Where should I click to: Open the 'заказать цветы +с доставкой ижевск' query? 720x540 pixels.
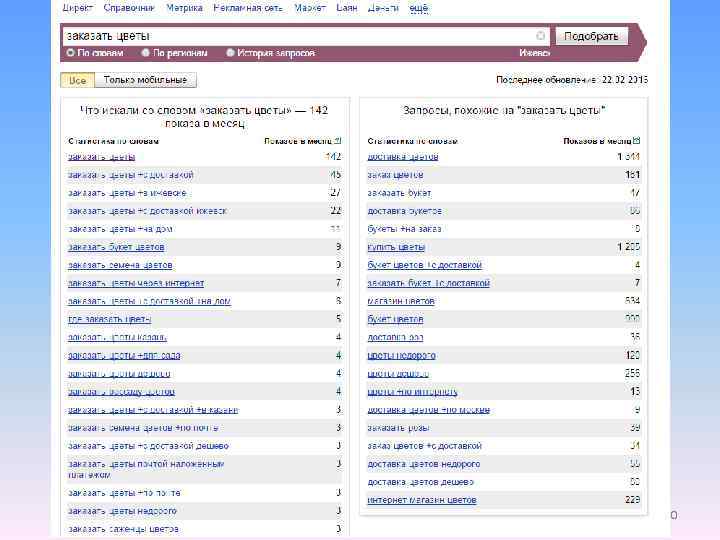147,211
